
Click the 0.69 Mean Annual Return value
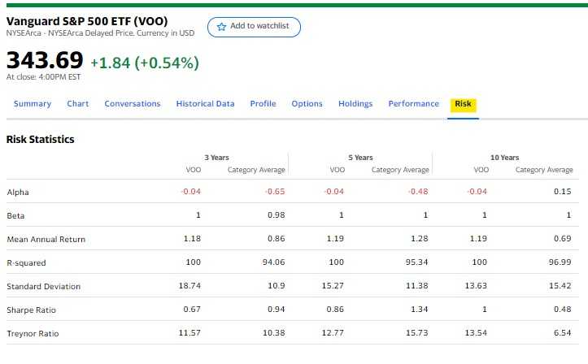[563, 239]
